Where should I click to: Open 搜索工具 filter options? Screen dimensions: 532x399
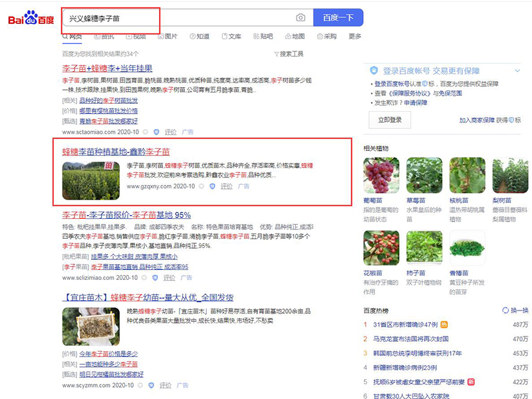(x=289, y=54)
